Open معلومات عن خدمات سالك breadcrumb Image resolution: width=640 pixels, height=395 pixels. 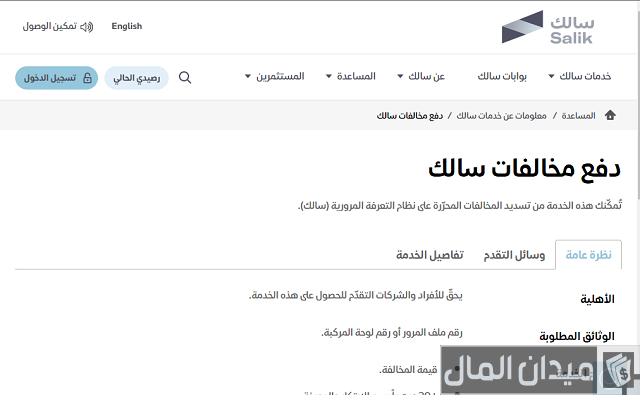[501, 116]
